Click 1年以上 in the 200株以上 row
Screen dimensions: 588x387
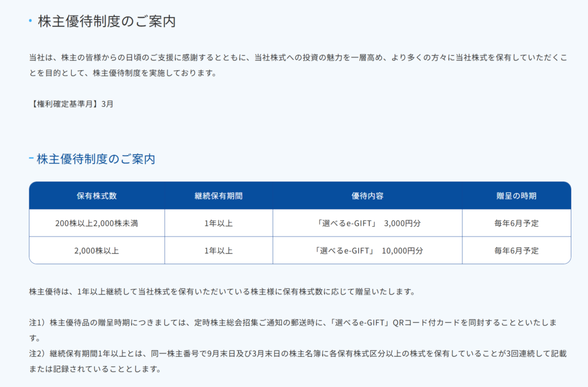point(218,223)
